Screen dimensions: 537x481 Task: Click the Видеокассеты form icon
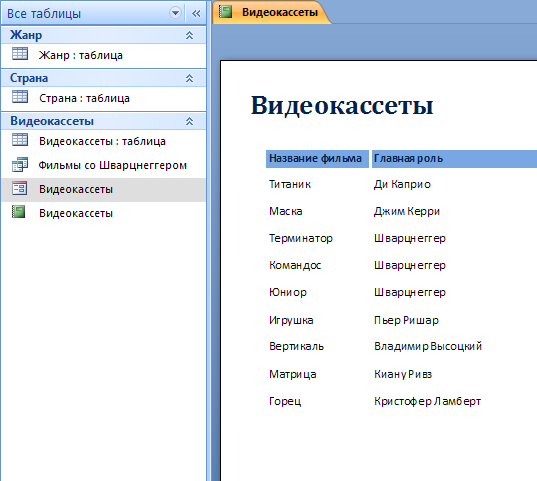[20, 188]
